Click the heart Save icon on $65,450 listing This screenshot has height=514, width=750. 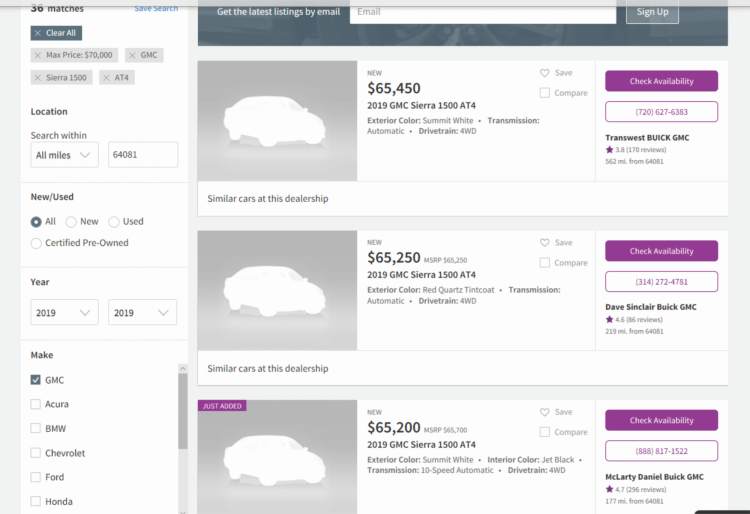544,73
